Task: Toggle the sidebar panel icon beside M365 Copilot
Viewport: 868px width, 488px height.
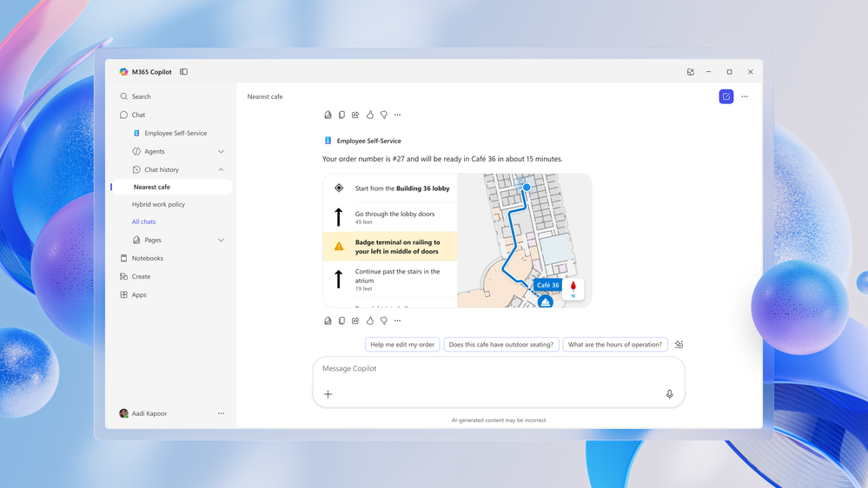Action: point(184,72)
